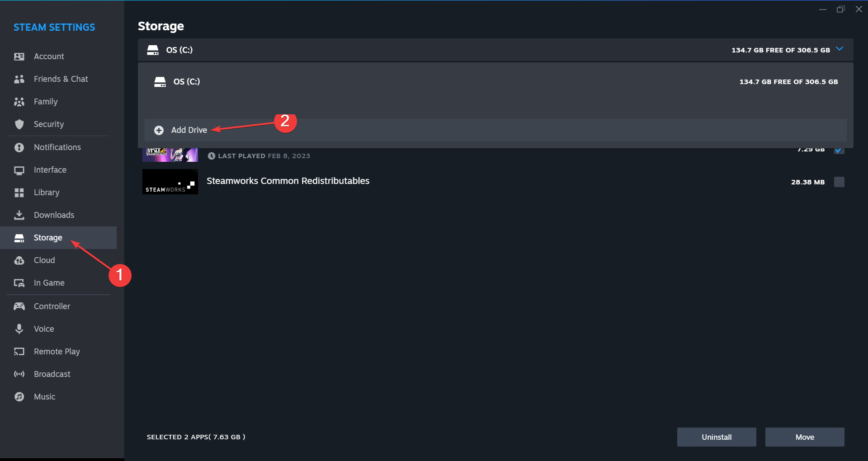Screen dimensions: 868x461
Task: Open Voice settings
Action: point(58,329)
